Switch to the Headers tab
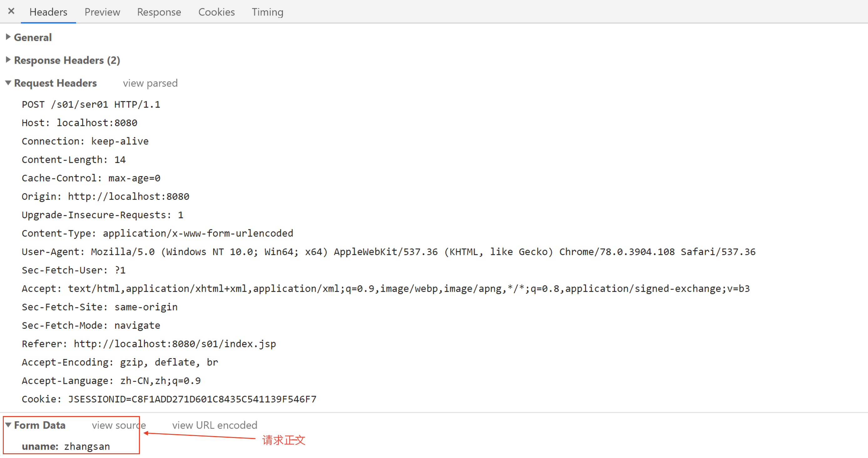This screenshot has height=458, width=868. tap(48, 12)
